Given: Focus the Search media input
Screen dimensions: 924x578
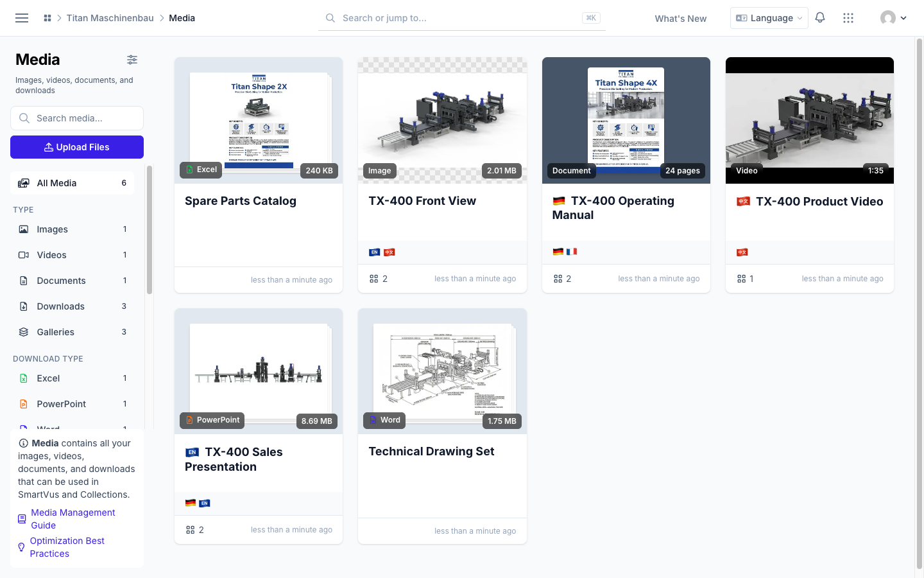Looking at the screenshot, I should 77,118.
